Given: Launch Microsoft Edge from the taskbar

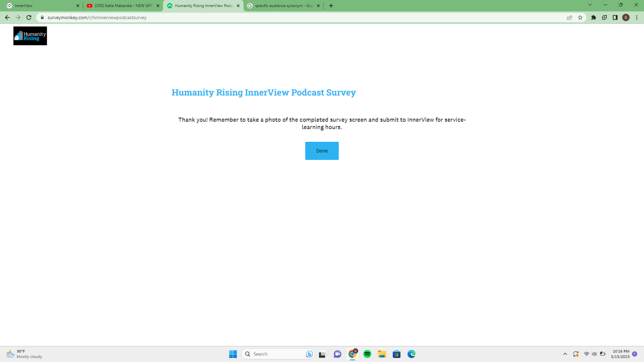Looking at the screenshot, I should [412, 354].
